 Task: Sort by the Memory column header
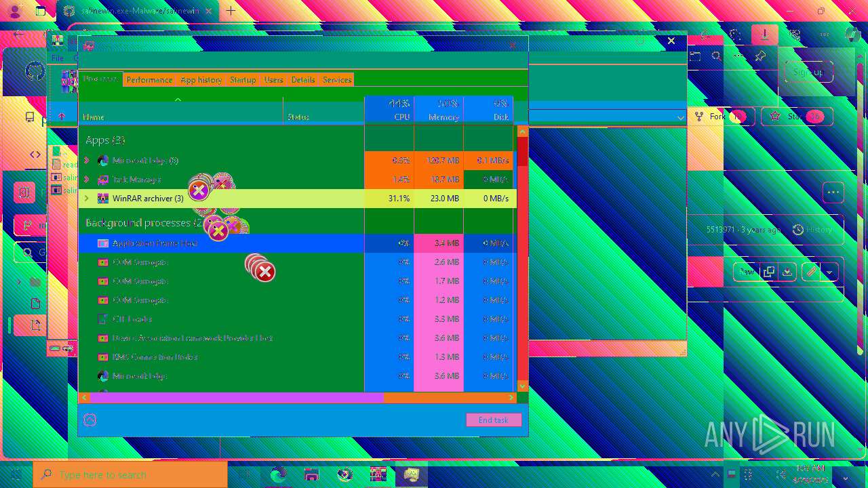point(439,110)
